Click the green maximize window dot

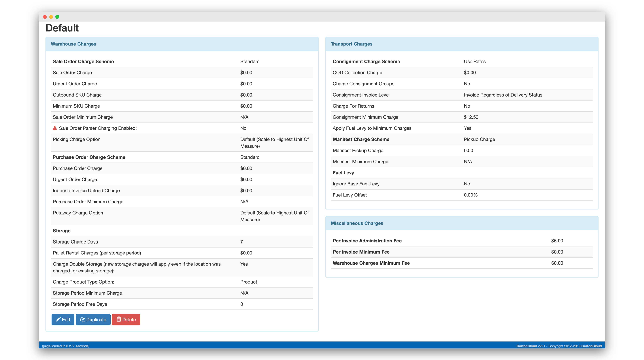(x=57, y=17)
